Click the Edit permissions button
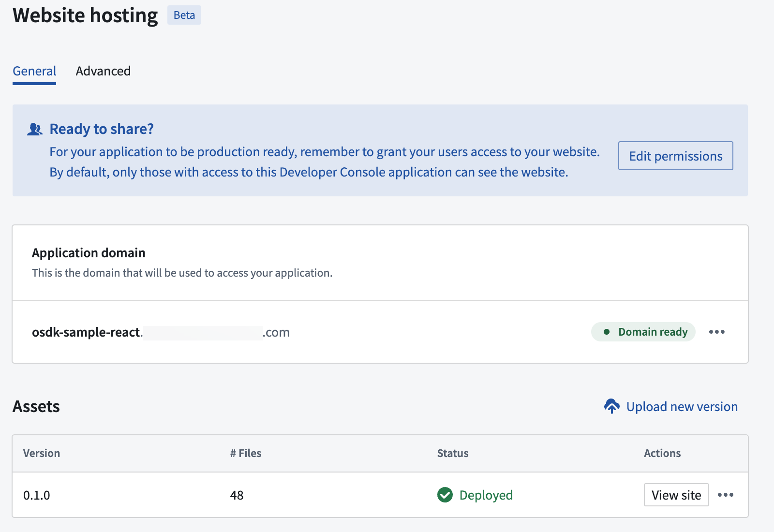 tap(675, 156)
